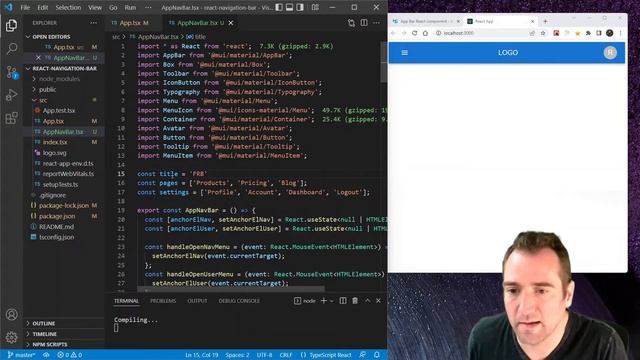This screenshot has height=360, width=640.
Task: Open the Manage gear icon
Action: (x=11, y=337)
